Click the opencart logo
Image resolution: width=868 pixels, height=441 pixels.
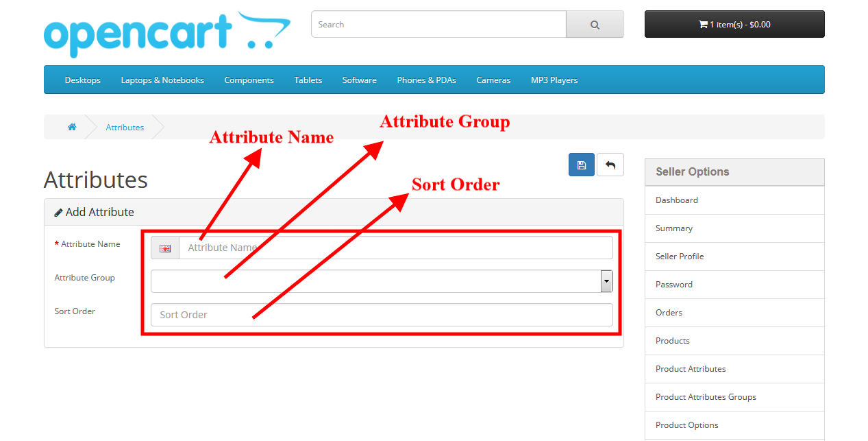(167, 34)
